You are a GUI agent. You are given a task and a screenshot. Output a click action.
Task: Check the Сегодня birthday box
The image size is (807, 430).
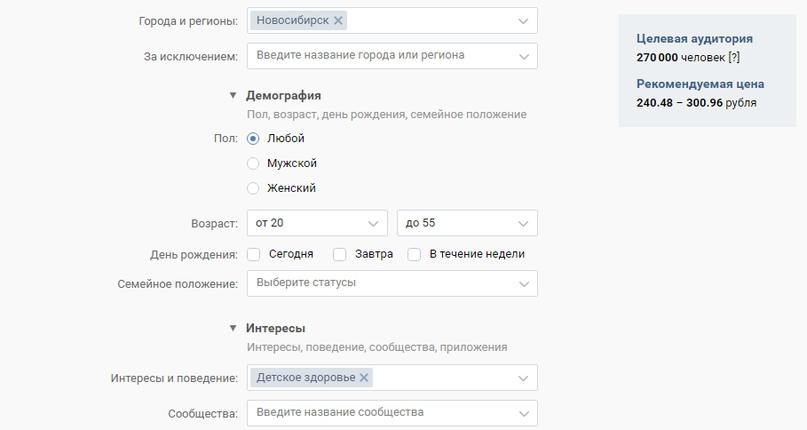(x=254, y=255)
